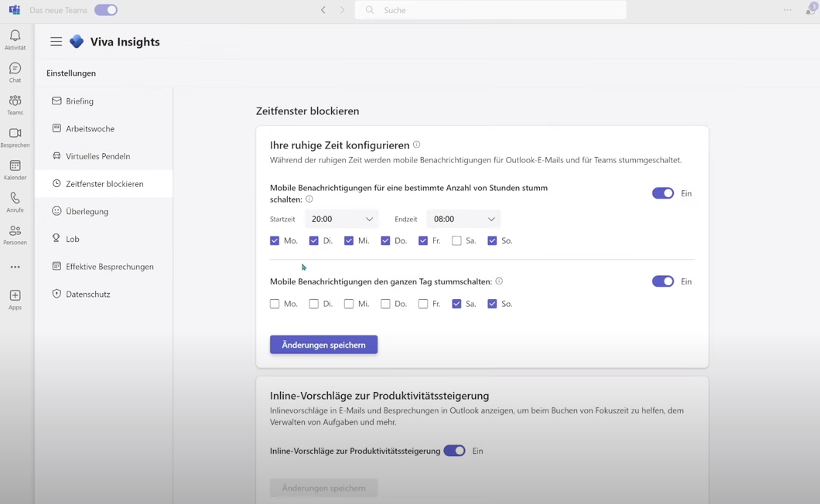820x504 pixels.
Task: Navigate back with the arrow button
Action: click(x=323, y=10)
